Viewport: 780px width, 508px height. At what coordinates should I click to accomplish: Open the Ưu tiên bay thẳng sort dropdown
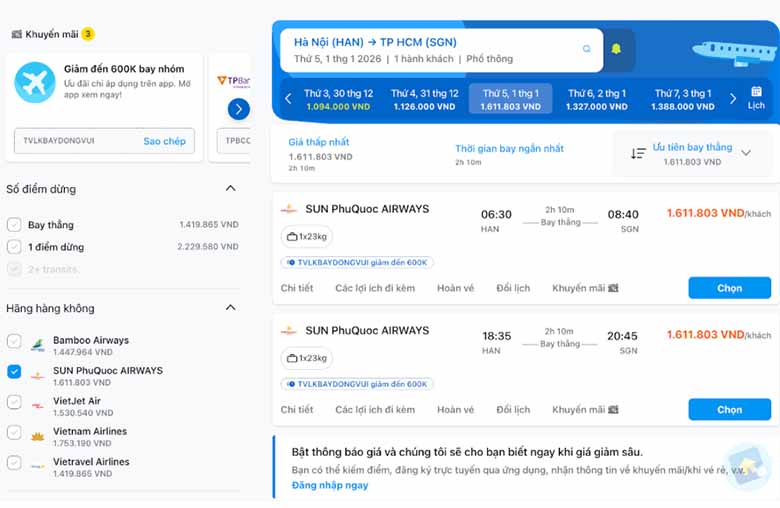692,154
